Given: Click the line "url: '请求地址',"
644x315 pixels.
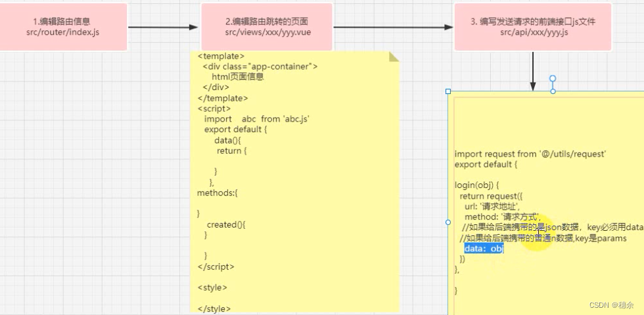Looking at the screenshot, I should pyautogui.click(x=493, y=206).
